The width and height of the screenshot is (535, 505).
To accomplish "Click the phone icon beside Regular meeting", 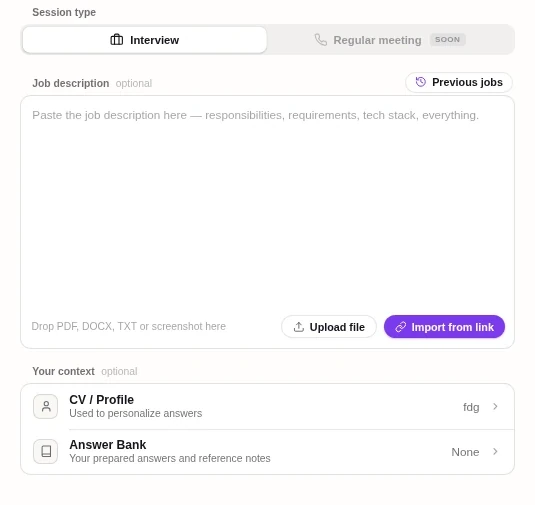I will pyautogui.click(x=320, y=40).
